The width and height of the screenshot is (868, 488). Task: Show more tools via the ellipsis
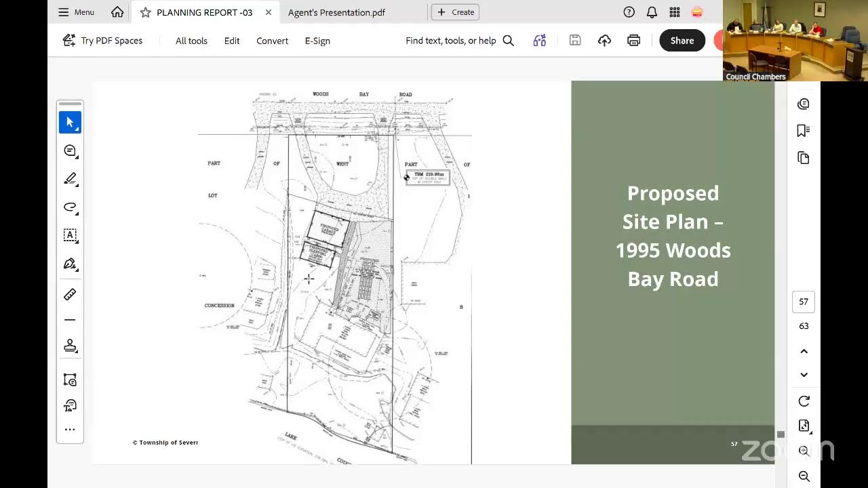70,430
